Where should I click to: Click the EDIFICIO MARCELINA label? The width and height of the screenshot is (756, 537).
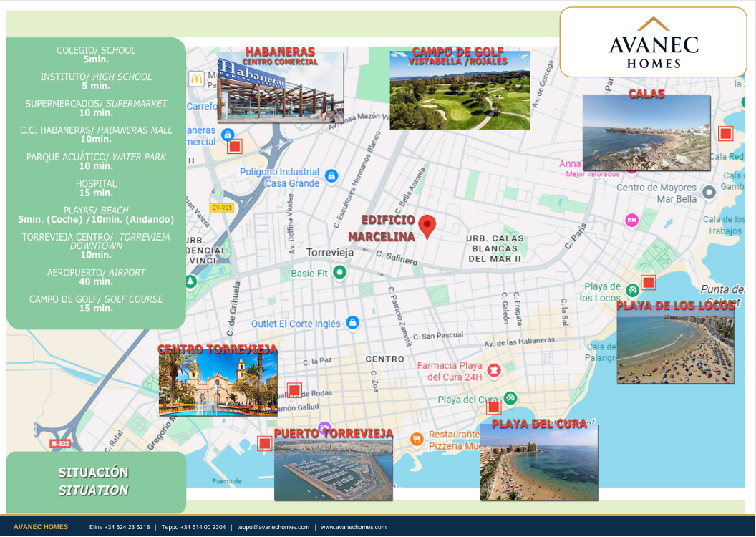click(x=382, y=228)
